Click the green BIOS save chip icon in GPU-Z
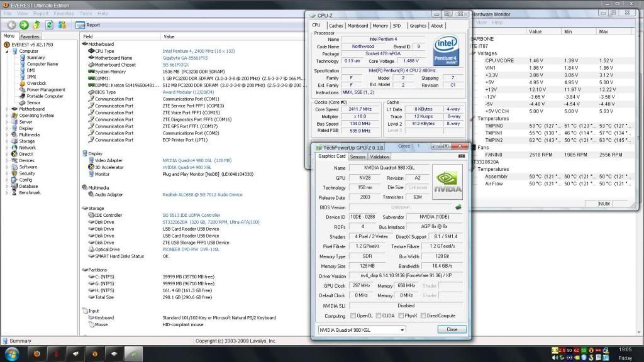The width and height of the screenshot is (644, 362). click(x=458, y=207)
